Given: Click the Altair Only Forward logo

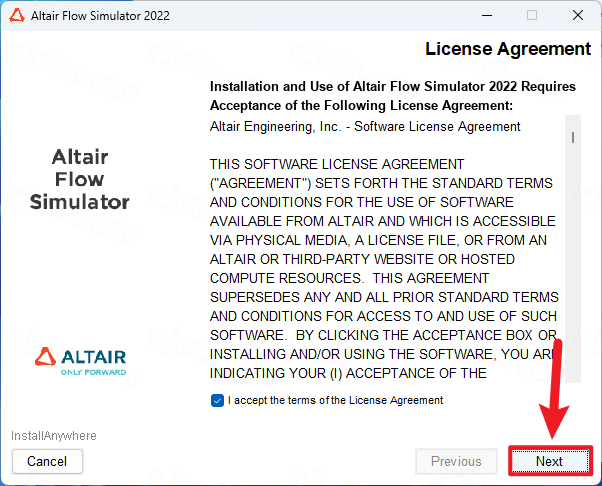Looking at the screenshot, I should 81,361.
